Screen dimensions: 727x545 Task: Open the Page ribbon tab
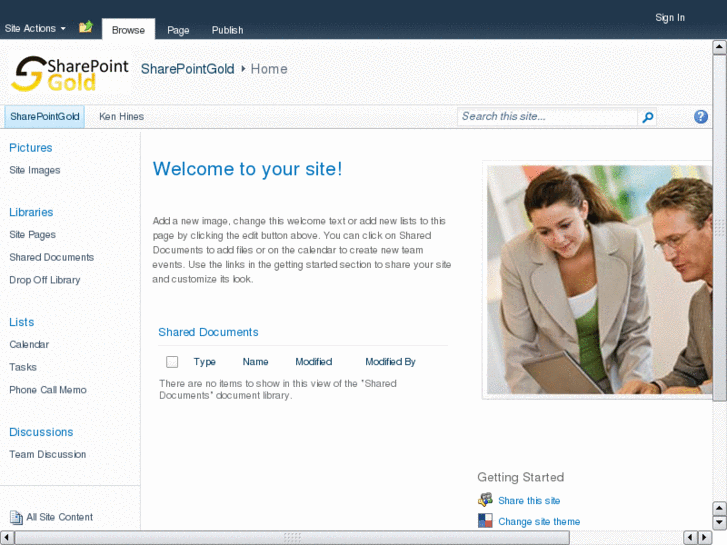coord(178,30)
